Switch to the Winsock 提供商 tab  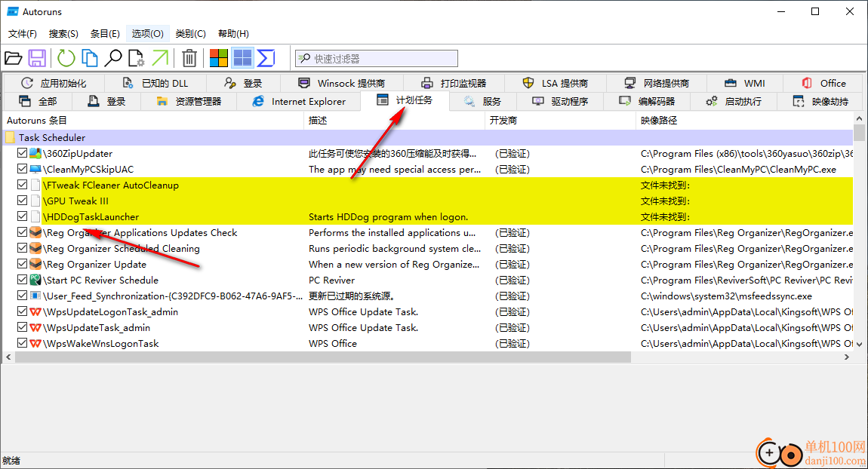pyautogui.click(x=342, y=83)
